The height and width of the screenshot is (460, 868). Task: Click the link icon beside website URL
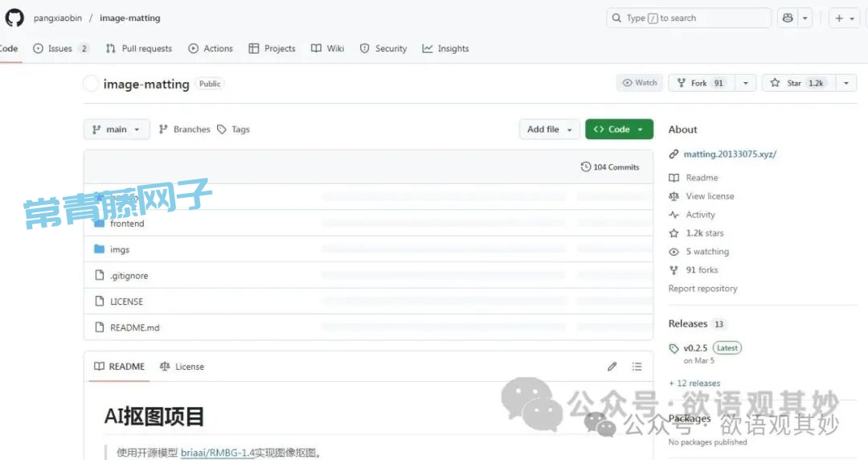pyautogui.click(x=674, y=154)
